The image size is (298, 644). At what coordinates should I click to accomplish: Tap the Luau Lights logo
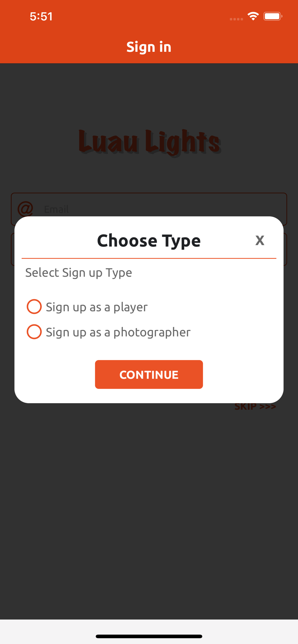pos(150,142)
